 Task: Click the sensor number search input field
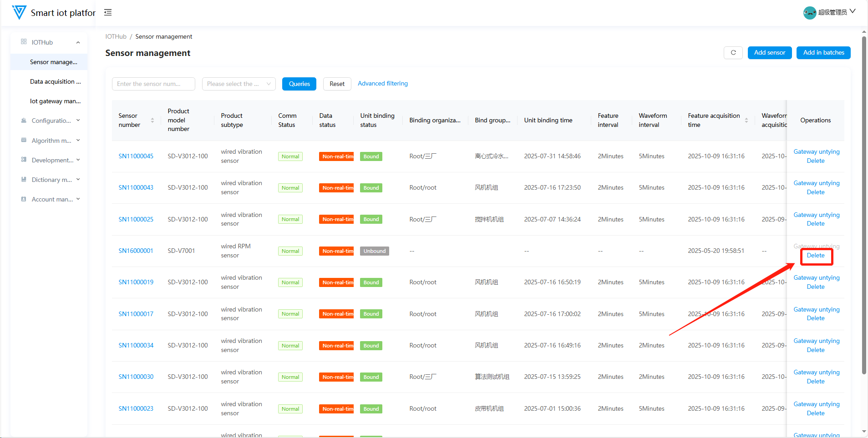click(x=153, y=84)
